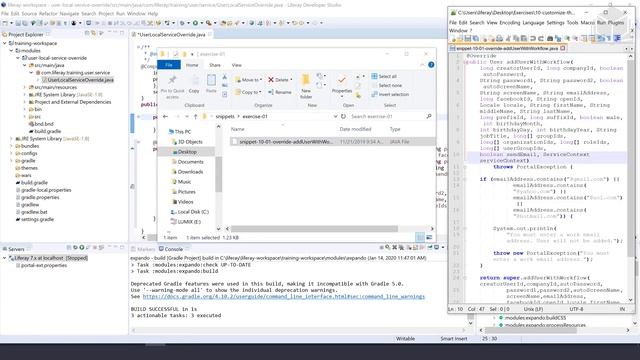Expand the src/main/resources folder
640x360 pixels.
[24, 87]
